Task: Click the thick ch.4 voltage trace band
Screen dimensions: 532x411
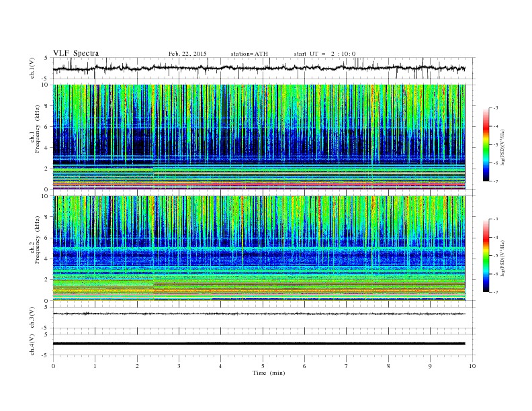Action: tap(259, 344)
